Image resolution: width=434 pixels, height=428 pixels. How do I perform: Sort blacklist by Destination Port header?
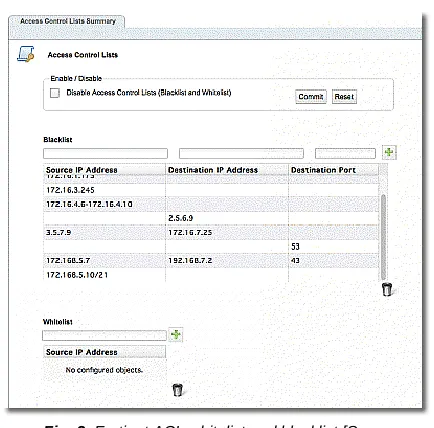point(333,170)
